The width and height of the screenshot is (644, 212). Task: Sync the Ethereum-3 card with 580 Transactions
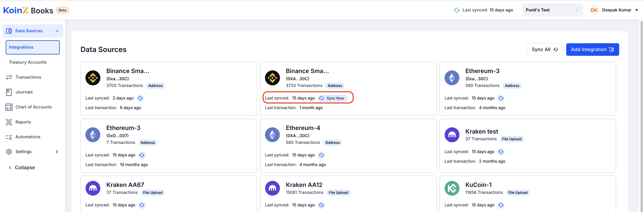501,98
